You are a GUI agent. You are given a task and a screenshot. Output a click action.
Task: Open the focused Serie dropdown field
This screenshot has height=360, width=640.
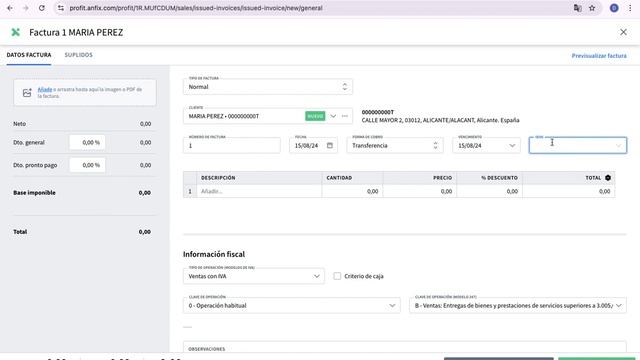tap(578, 145)
